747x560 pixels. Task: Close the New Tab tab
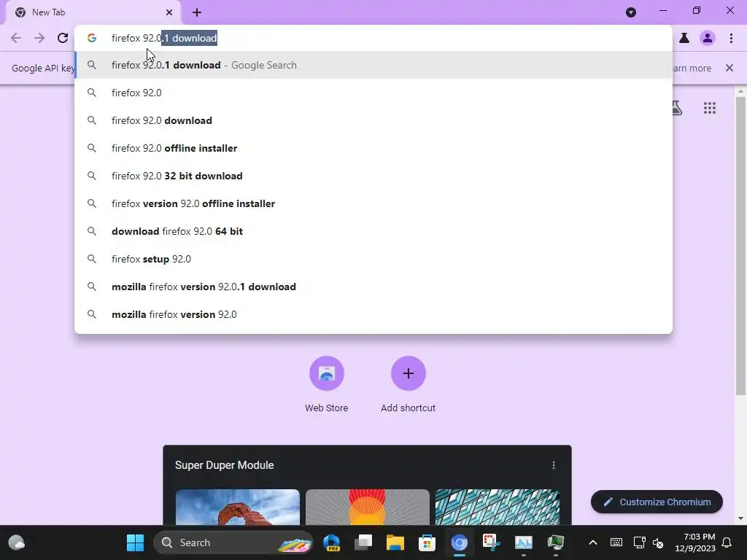pyautogui.click(x=169, y=12)
